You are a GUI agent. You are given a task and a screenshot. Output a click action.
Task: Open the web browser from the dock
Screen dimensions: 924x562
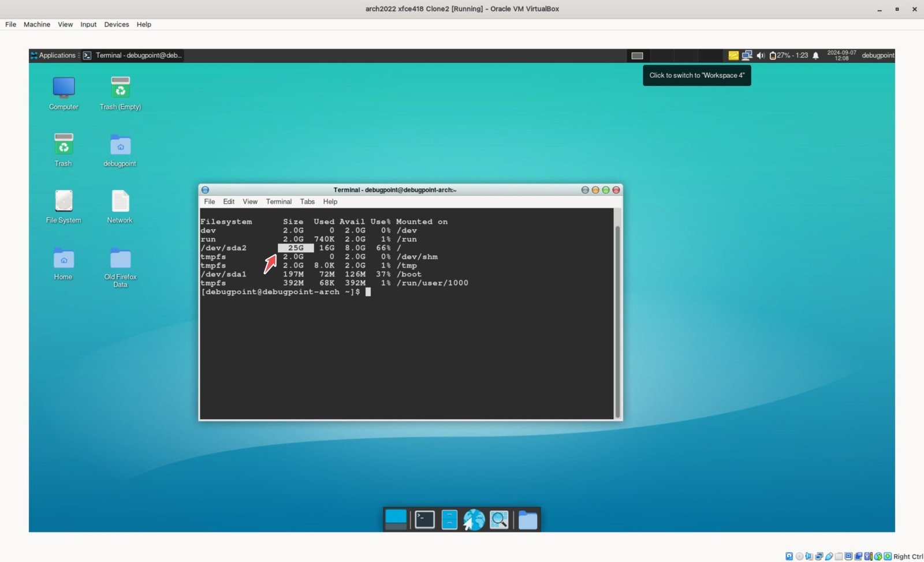click(473, 519)
